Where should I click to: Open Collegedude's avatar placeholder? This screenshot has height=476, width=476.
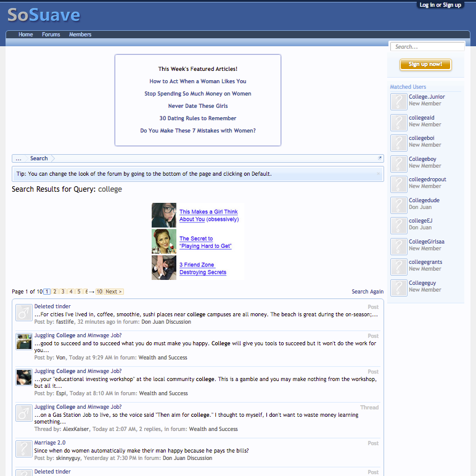(398, 205)
